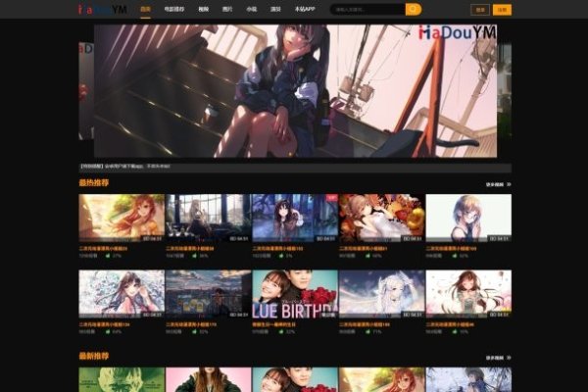The width and height of the screenshot is (588, 392).
Task: Click the double-chevron beside 最新推荐 more link
Action: [x=509, y=358]
